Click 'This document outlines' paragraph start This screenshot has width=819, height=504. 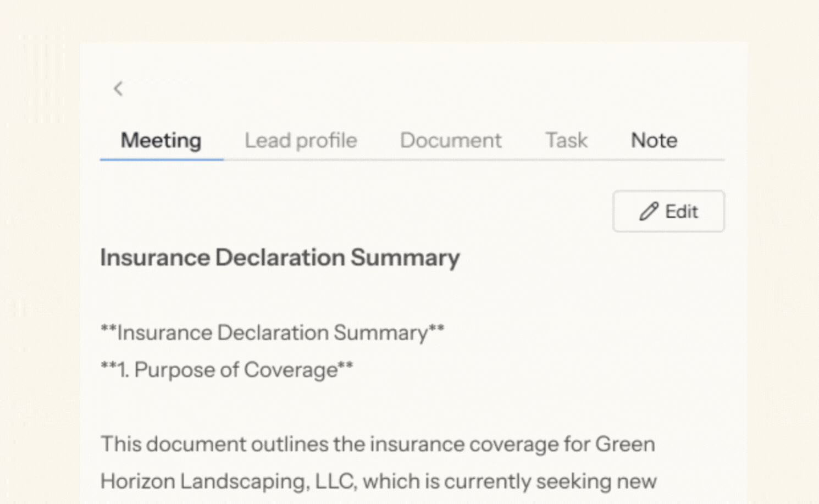click(x=173, y=444)
